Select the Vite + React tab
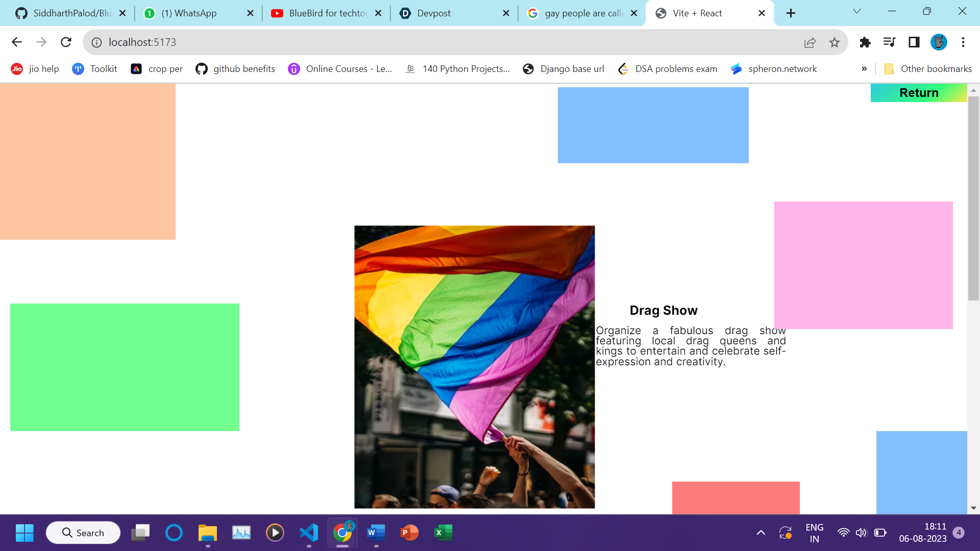 697,13
